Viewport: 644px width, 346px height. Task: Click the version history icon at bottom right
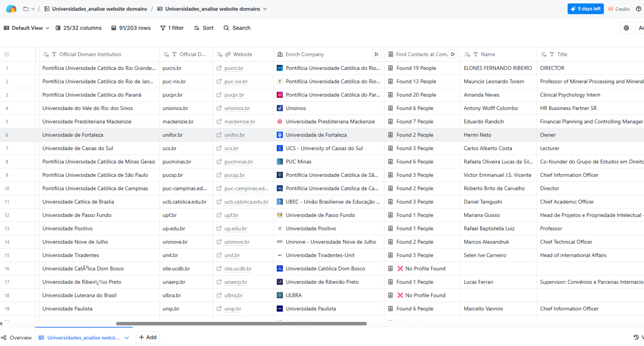click(x=636, y=337)
